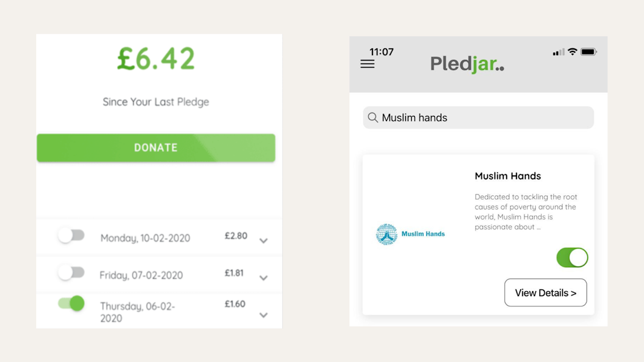This screenshot has width=644, height=362.
Task: Tap the cellular signal bars icon
Action: (559, 52)
